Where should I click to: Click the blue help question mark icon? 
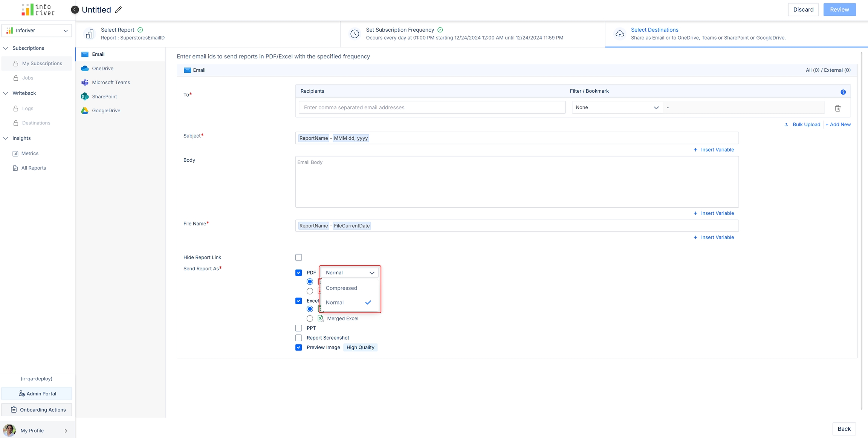(x=843, y=92)
